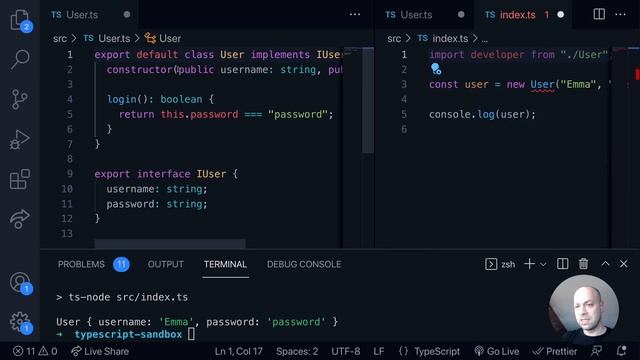640x360 pixels.
Task: Click the minimap of the User.ts editor
Action: click(x=352, y=147)
